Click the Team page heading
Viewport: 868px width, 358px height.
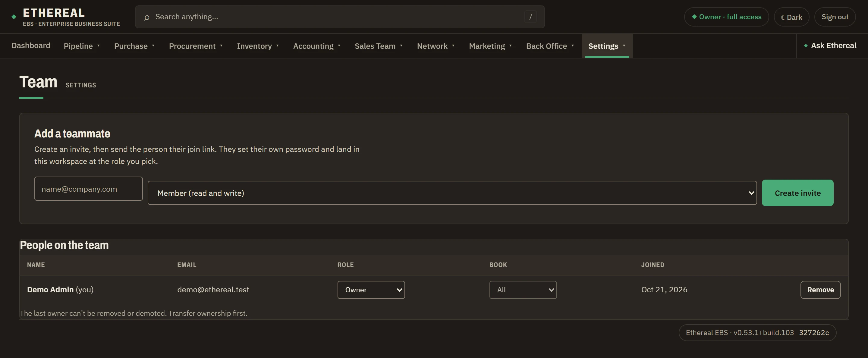pyautogui.click(x=38, y=82)
